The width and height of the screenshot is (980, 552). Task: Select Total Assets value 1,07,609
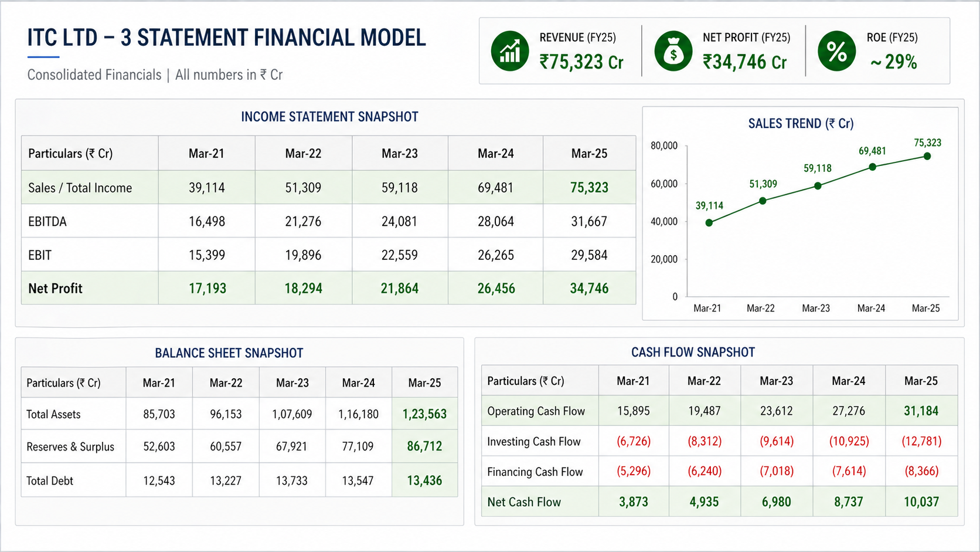click(x=292, y=414)
